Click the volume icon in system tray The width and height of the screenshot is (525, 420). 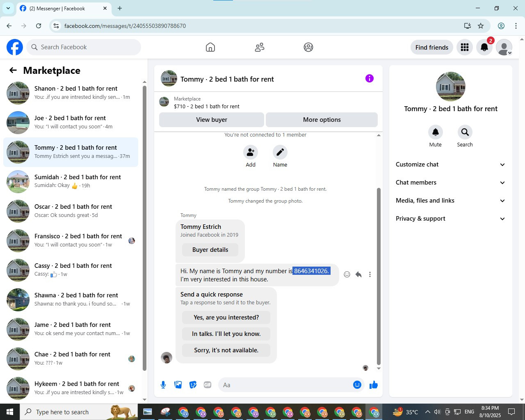[437, 412]
